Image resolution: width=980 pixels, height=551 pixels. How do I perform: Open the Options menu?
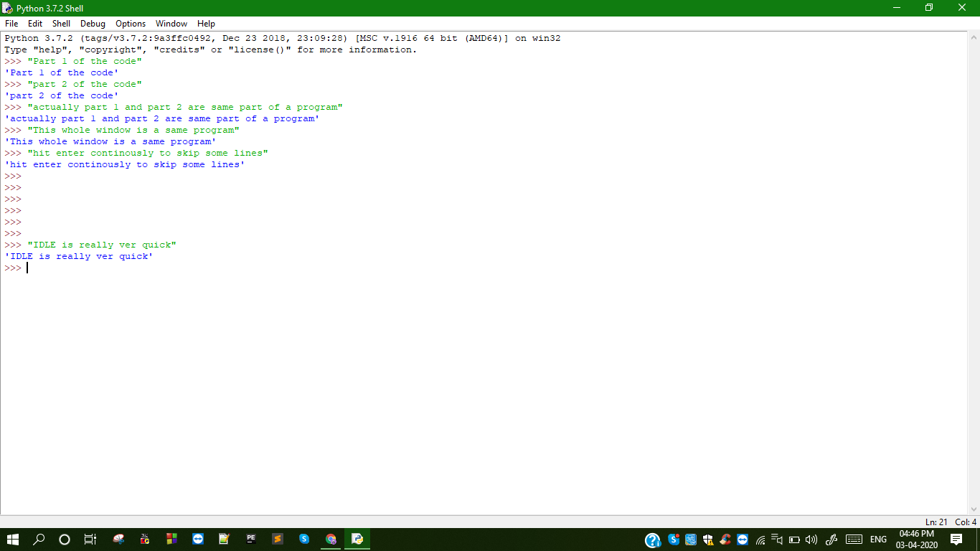(x=131, y=24)
